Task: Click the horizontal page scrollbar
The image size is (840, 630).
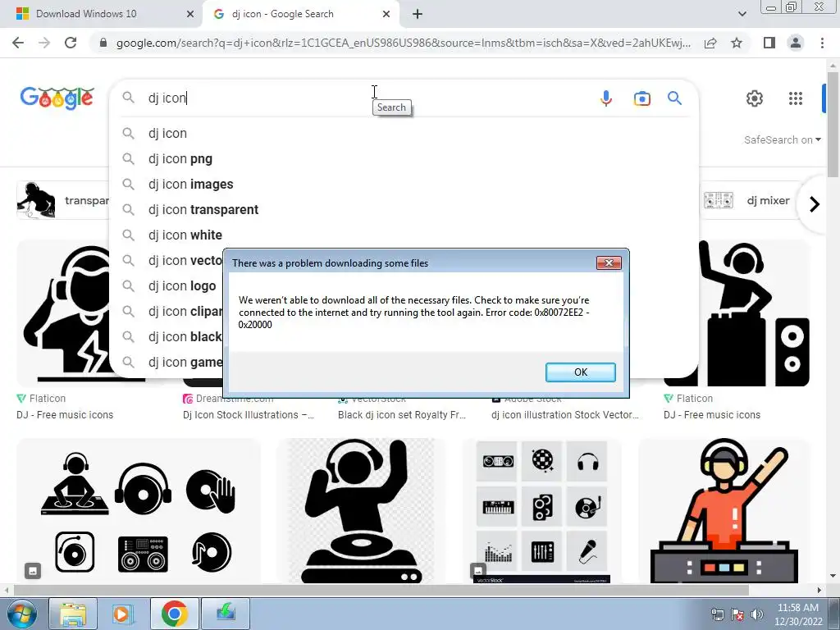Action: (381, 590)
